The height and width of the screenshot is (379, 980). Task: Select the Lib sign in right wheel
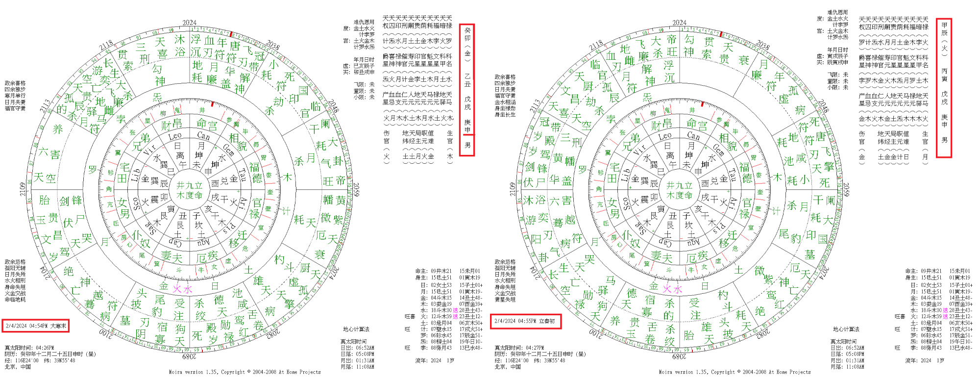[625, 176]
